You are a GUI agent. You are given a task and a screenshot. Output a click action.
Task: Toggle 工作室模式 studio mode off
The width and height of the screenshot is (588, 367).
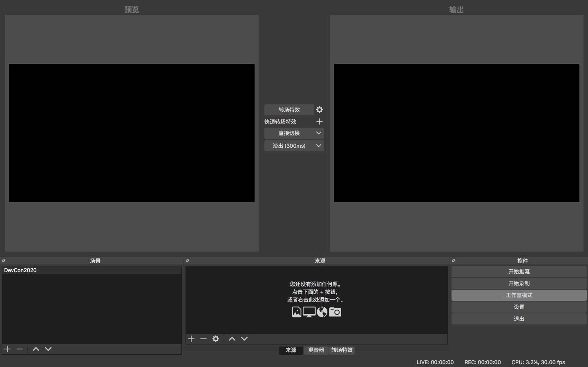click(519, 295)
